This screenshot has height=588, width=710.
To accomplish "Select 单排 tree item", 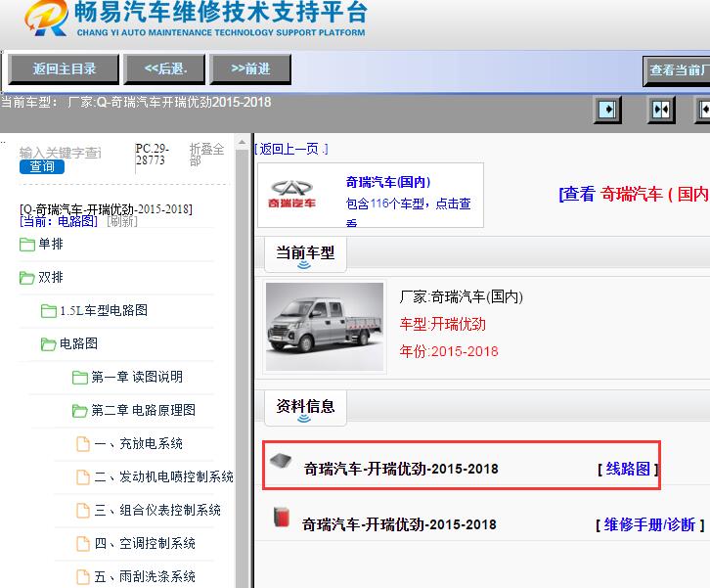I will click(51, 244).
